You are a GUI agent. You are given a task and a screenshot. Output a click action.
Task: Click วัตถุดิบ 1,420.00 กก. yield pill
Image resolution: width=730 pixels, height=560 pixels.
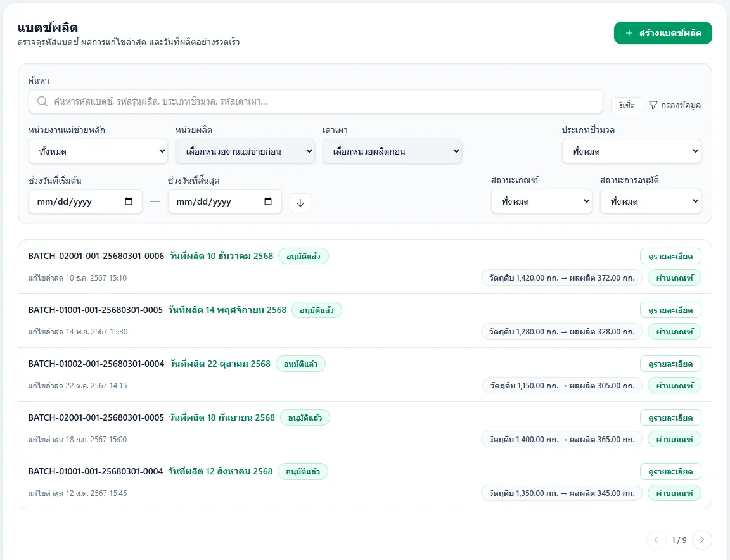[x=561, y=278]
